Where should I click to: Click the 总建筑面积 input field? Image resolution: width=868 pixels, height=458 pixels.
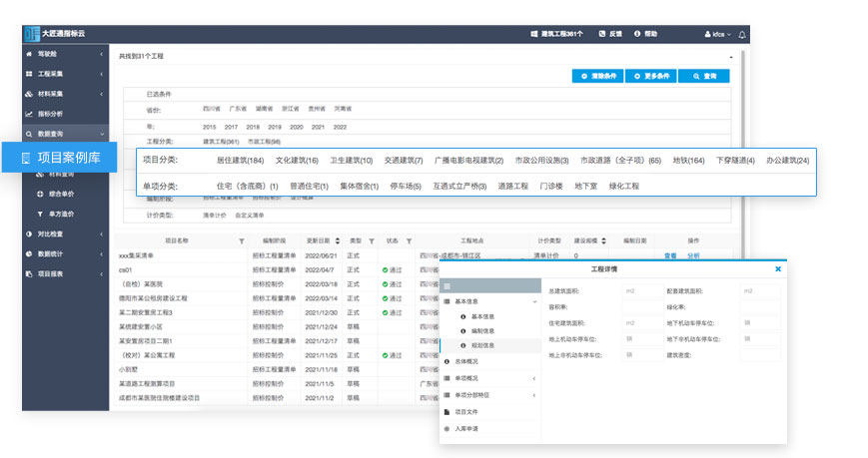642,291
